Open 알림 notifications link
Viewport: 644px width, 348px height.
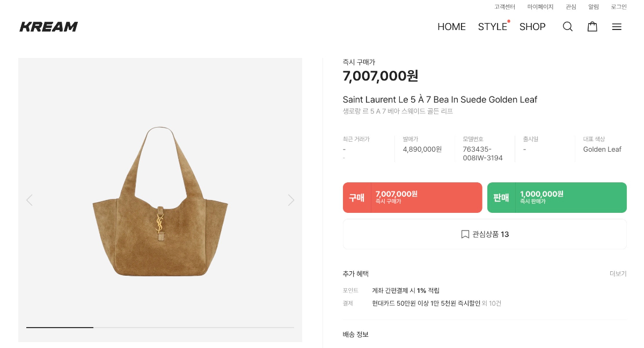click(x=593, y=7)
